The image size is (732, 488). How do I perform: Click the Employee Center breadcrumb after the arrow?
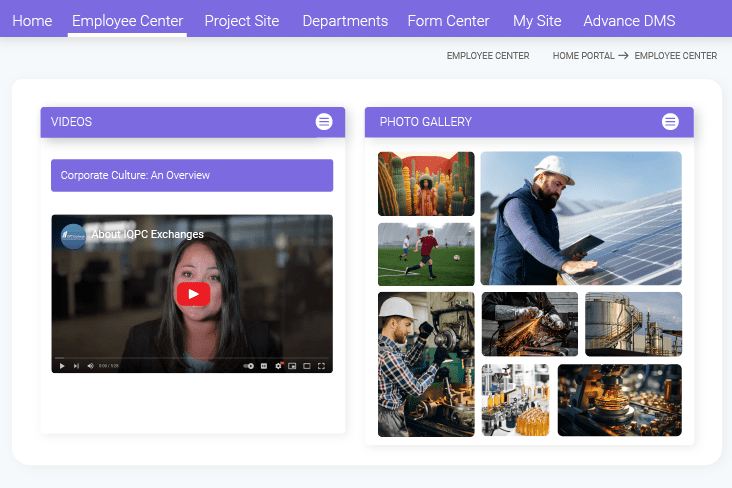pyautogui.click(x=676, y=56)
